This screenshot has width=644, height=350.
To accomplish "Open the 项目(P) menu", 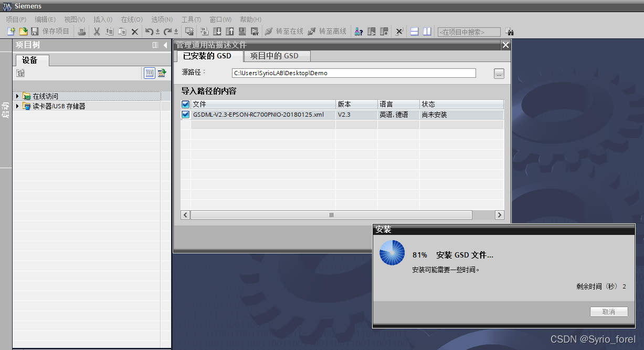I will click(16, 19).
